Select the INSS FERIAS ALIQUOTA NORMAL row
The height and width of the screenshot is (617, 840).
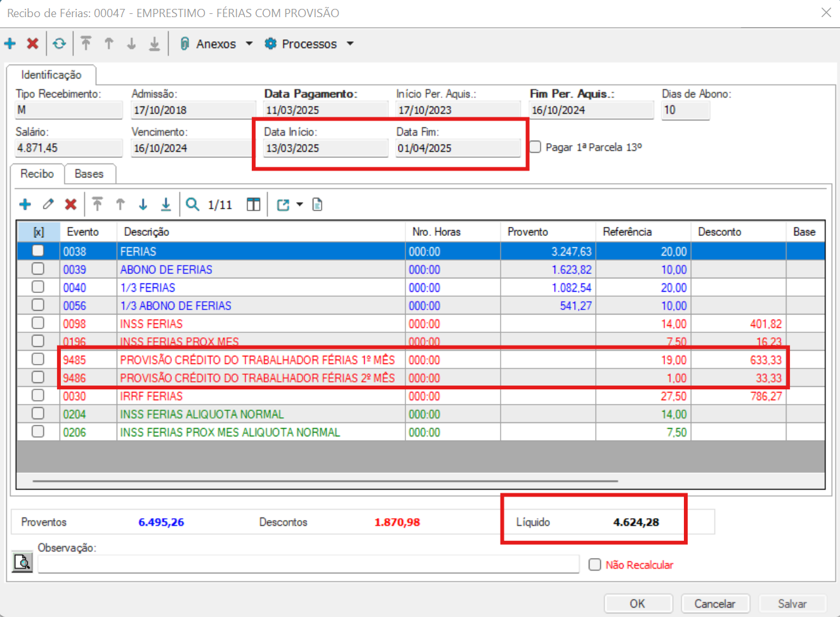[x=421, y=414]
